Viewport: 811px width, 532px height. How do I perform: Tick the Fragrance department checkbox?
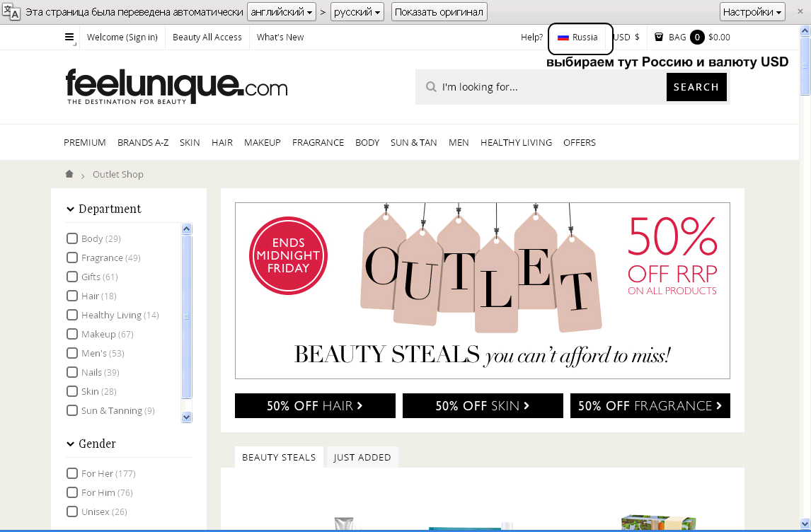pyautogui.click(x=72, y=258)
